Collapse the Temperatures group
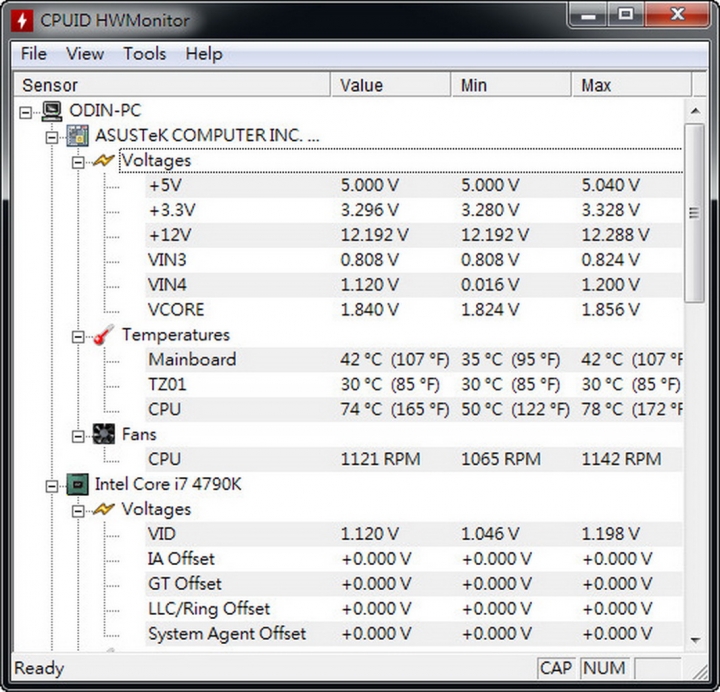The width and height of the screenshot is (720, 692). pyautogui.click(x=78, y=337)
